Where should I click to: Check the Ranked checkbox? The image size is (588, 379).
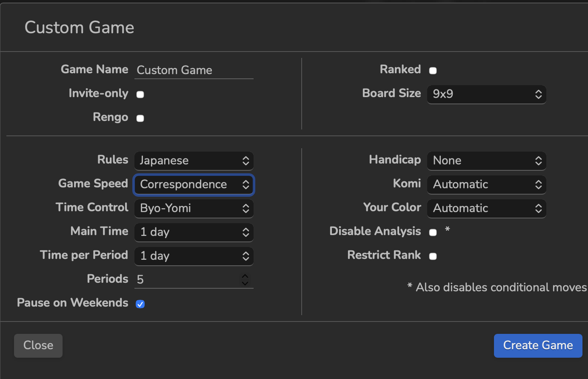433,71
